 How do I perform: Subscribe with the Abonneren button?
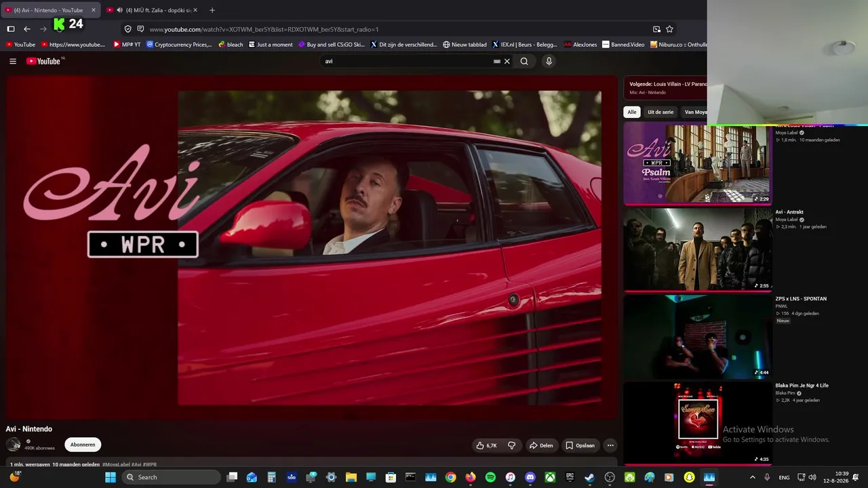(x=83, y=445)
